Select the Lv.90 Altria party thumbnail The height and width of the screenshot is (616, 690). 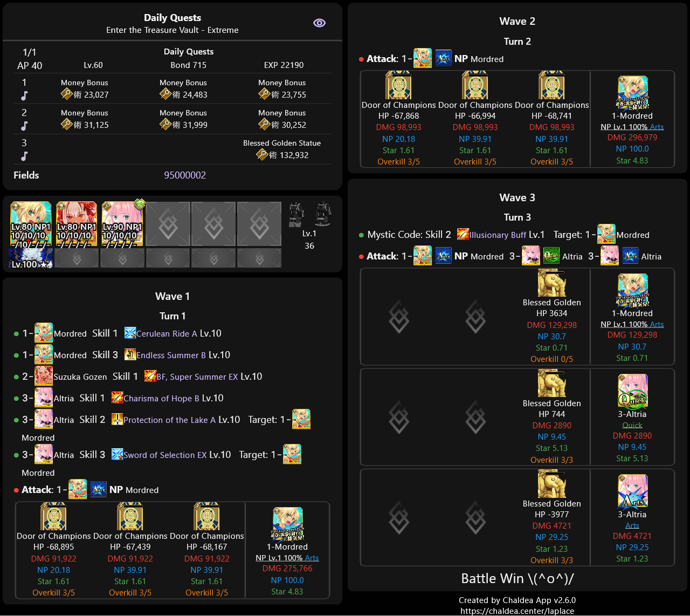[122, 224]
